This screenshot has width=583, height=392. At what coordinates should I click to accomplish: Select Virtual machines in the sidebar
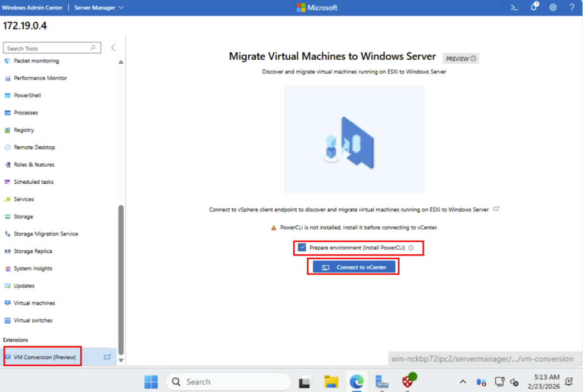coord(34,303)
